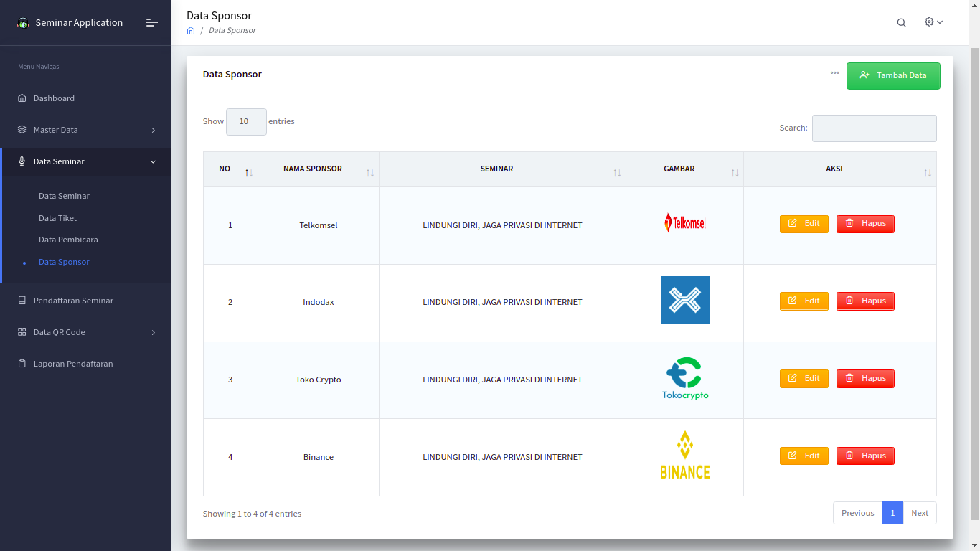Click the Tokocrypto logo image
The width and height of the screenshot is (980, 551).
(x=685, y=379)
